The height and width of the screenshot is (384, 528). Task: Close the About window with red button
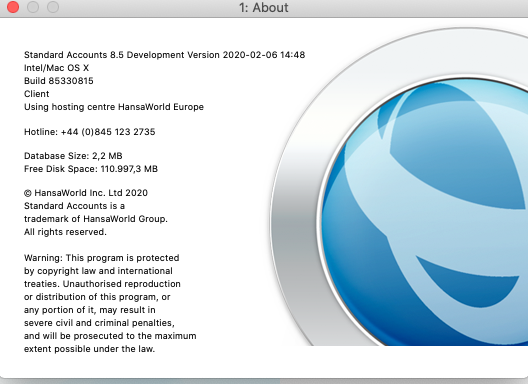point(13,7)
